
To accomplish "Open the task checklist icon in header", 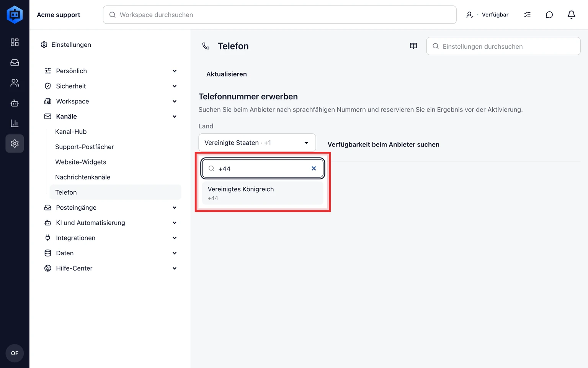I will 527,15.
